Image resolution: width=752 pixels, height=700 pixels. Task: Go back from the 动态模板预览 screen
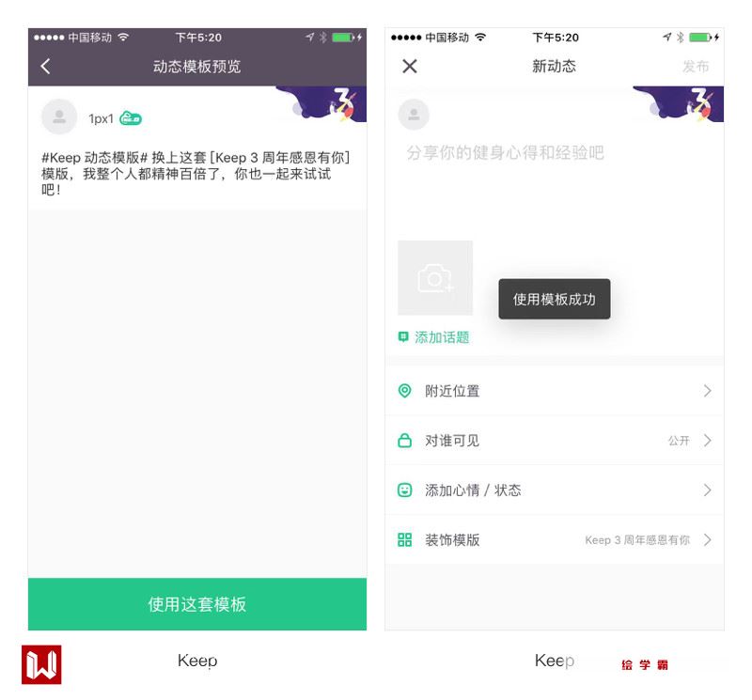[46, 66]
